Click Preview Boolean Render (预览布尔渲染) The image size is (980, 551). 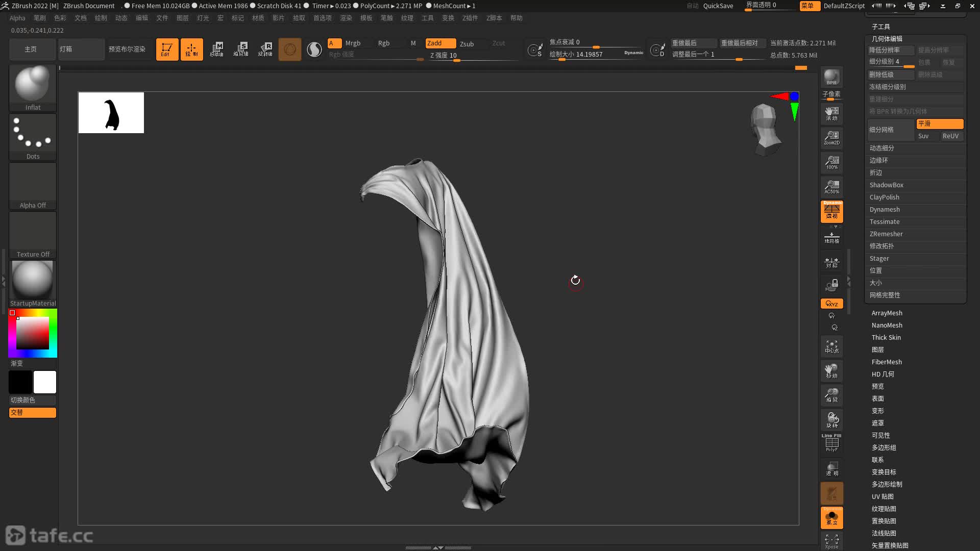coord(127,49)
